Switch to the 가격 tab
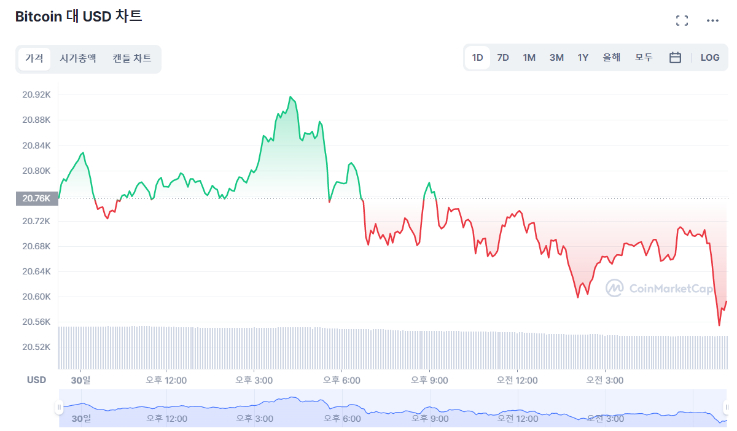 point(34,59)
